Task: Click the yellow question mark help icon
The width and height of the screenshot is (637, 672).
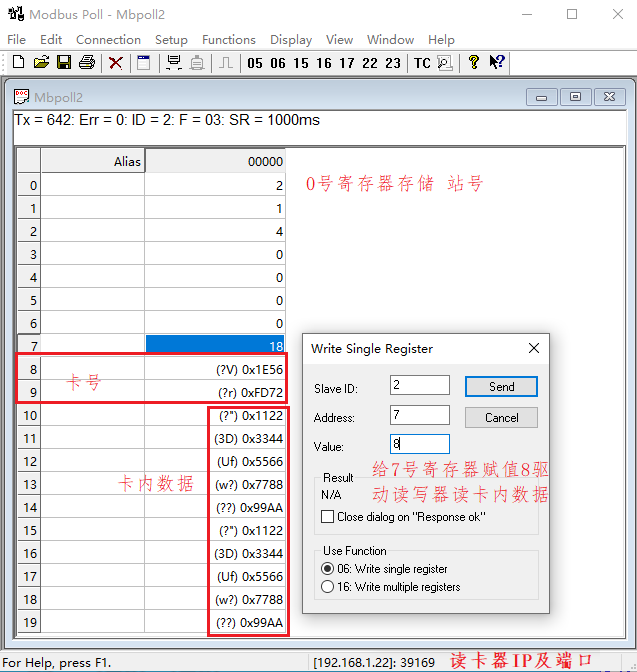Action: click(474, 62)
